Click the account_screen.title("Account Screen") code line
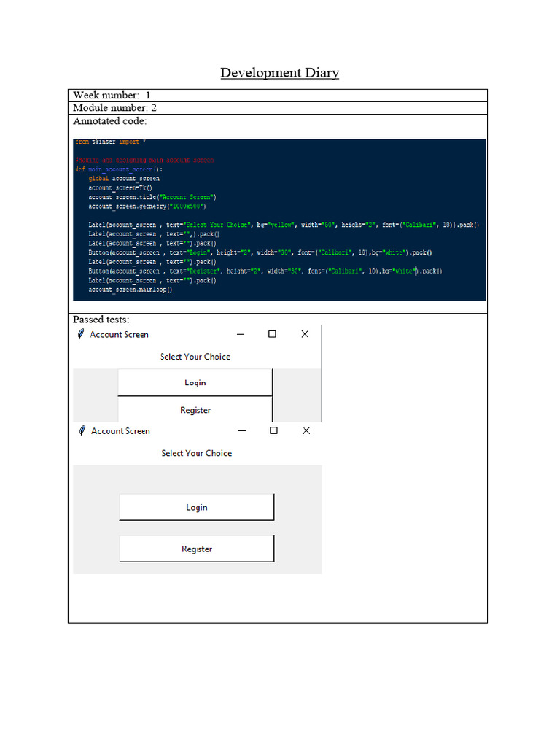The width and height of the screenshot is (560, 747). point(152,197)
